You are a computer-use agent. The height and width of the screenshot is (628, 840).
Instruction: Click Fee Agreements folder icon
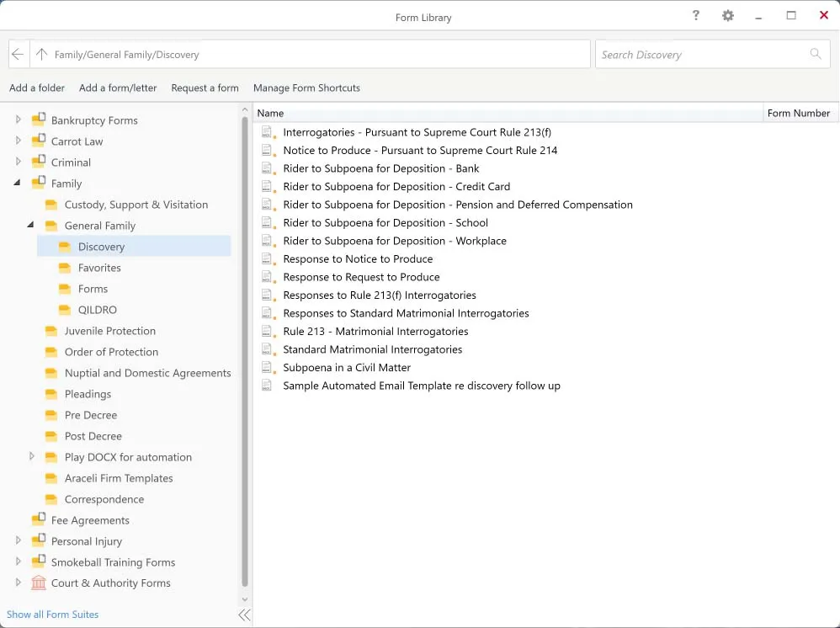(39, 519)
